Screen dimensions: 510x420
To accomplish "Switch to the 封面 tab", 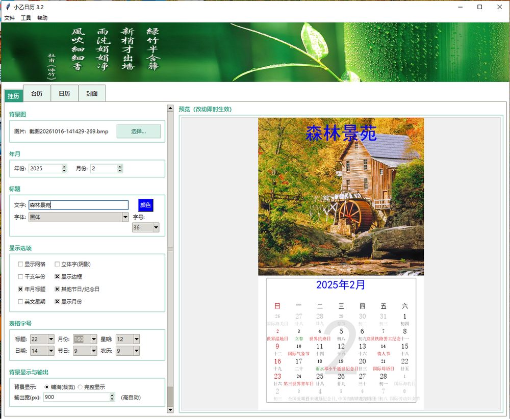I will pos(92,94).
